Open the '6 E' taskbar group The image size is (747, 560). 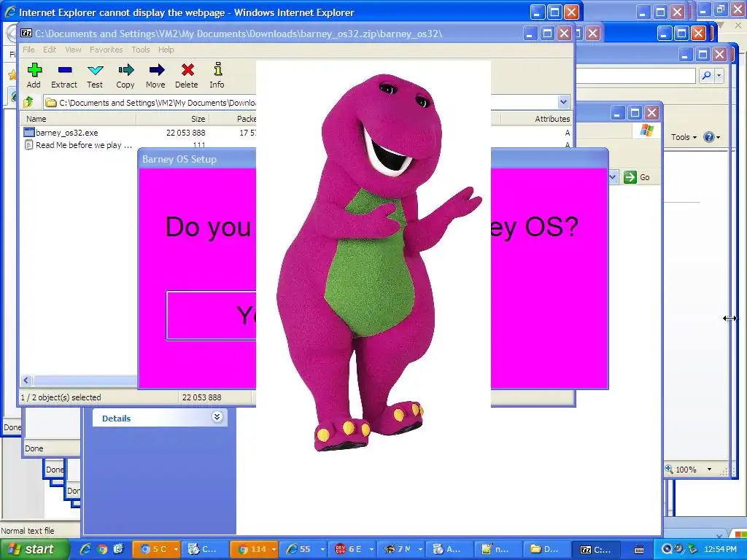353,549
